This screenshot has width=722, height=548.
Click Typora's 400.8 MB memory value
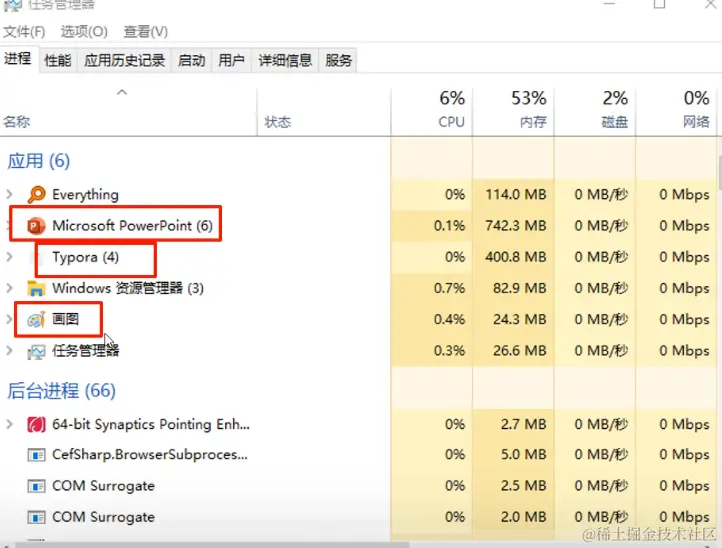click(x=516, y=257)
